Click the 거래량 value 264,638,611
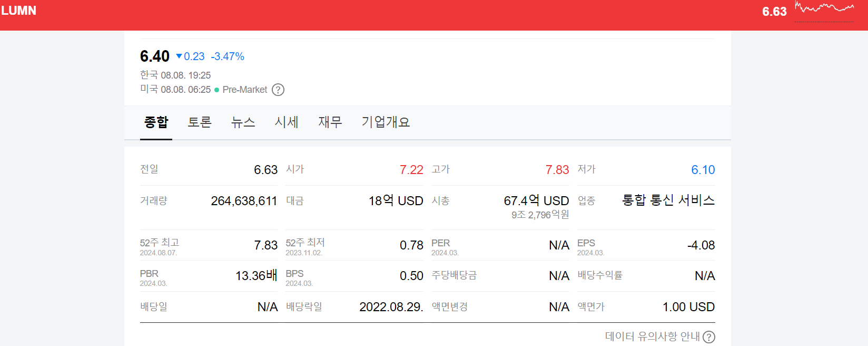 (x=244, y=201)
